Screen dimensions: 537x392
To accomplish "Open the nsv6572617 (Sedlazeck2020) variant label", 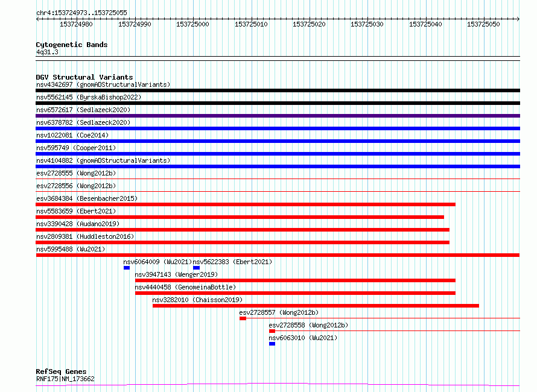I will [x=83, y=110].
